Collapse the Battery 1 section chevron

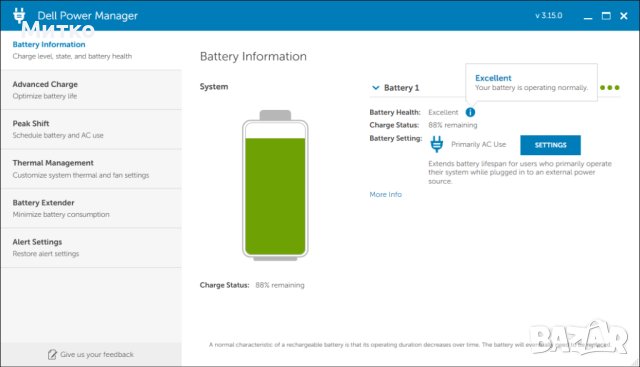click(x=376, y=87)
